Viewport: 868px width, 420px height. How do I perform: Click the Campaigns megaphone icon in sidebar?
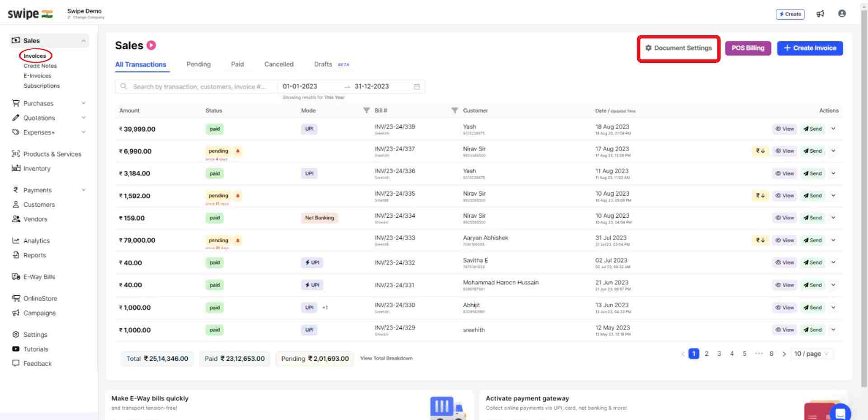(x=16, y=313)
